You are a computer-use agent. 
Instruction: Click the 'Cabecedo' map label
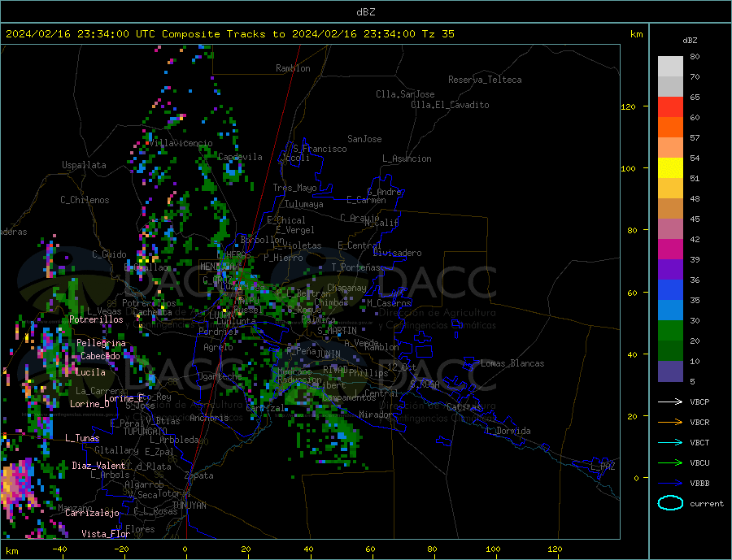point(100,356)
